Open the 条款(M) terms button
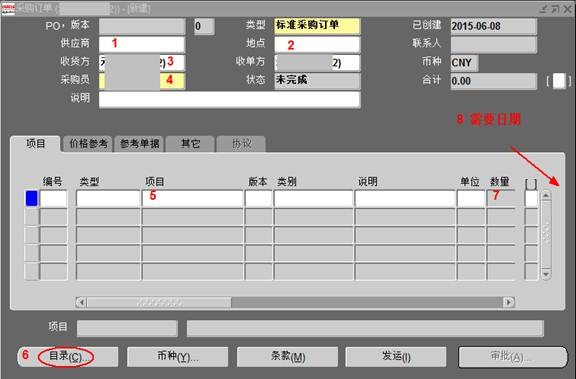The width and height of the screenshot is (576, 379). pos(287,357)
